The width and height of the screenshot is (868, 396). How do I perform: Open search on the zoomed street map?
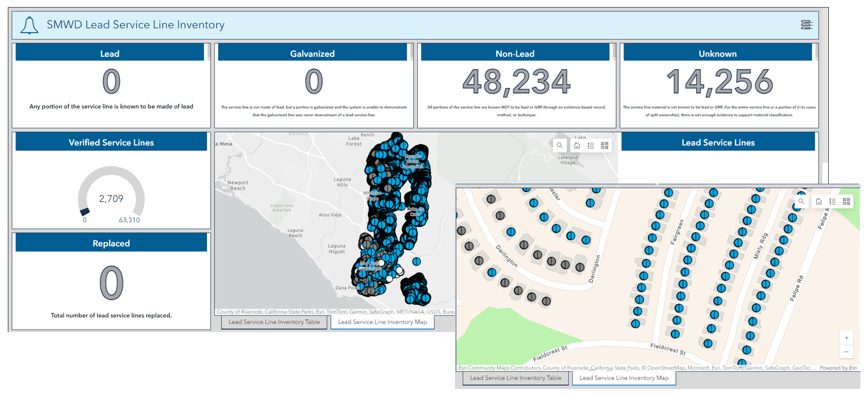(x=801, y=201)
